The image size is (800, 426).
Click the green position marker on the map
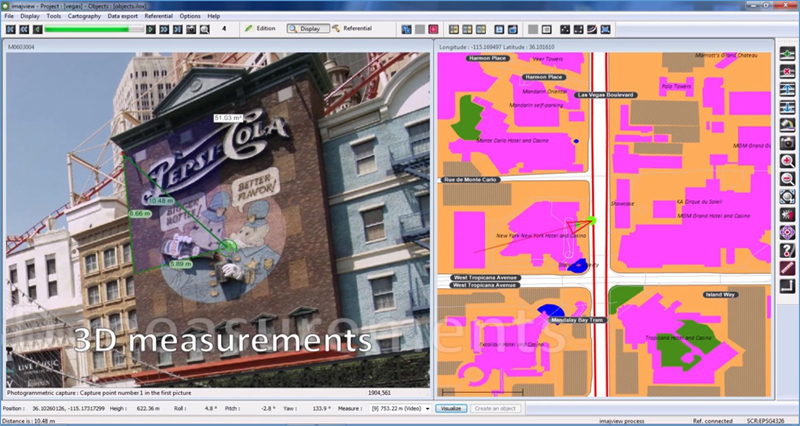point(591,220)
